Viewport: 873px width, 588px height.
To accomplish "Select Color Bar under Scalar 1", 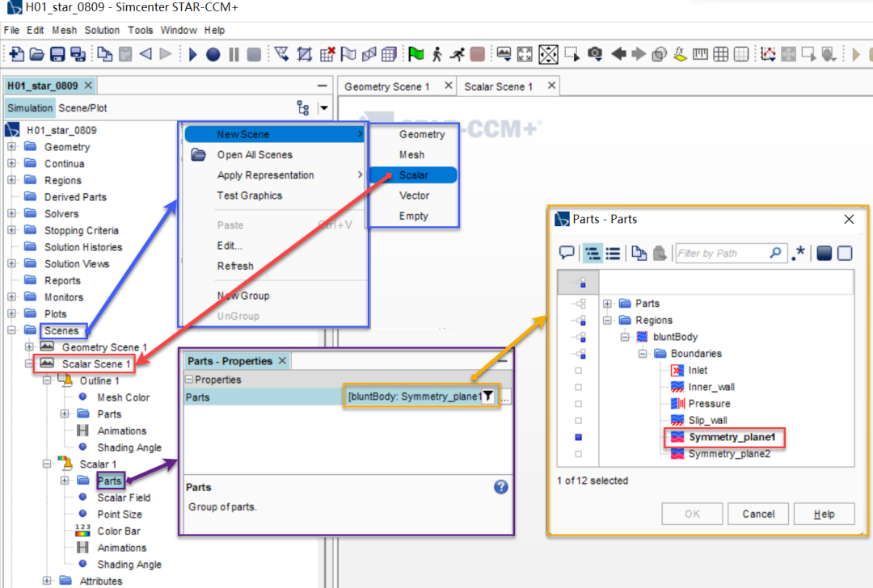I will pyautogui.click(x=119, y=531).
